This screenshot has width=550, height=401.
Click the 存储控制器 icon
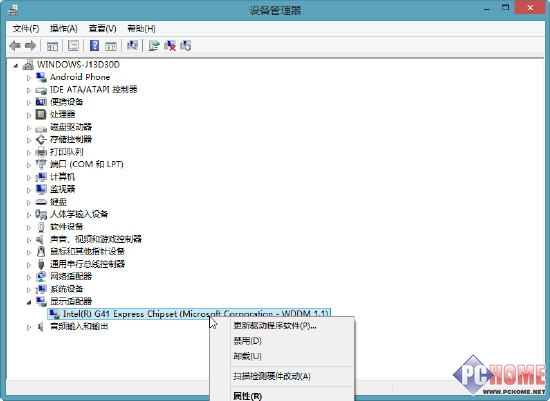pos(41,140)
